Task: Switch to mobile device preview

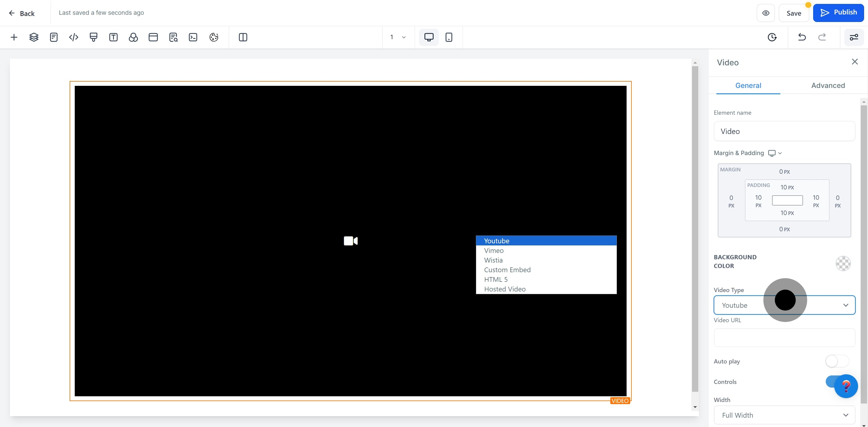Action: pos(448,37)
